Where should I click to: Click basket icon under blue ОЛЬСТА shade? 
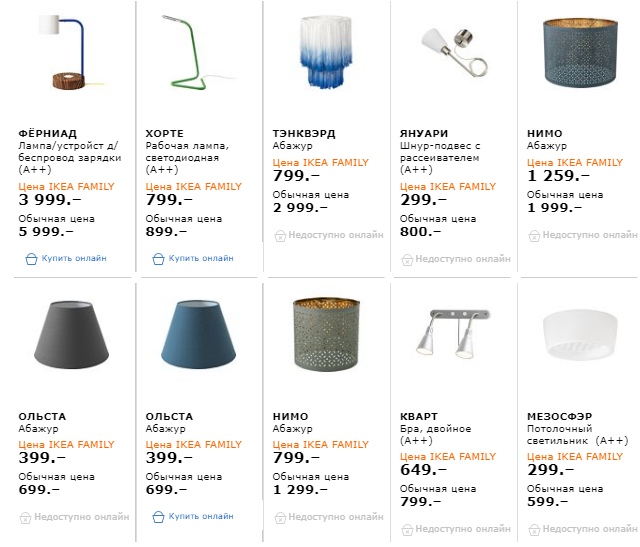[158, 517]
